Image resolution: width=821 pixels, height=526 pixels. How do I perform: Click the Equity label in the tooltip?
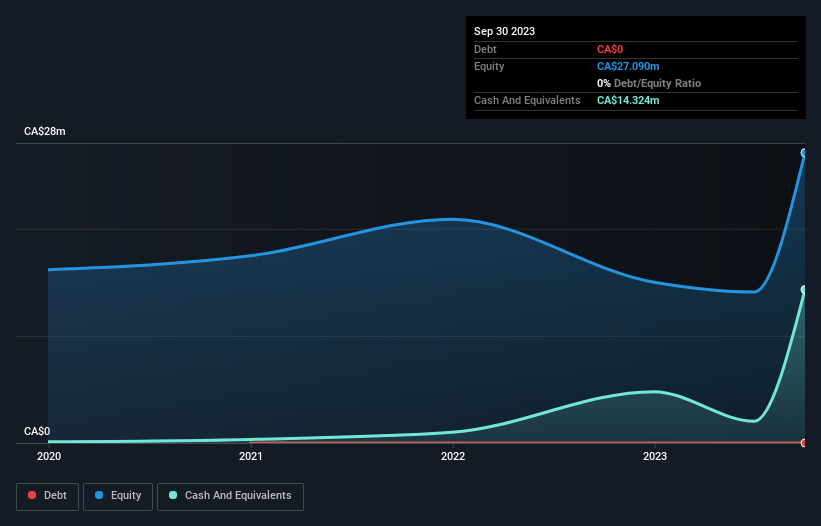coord(489,66)
